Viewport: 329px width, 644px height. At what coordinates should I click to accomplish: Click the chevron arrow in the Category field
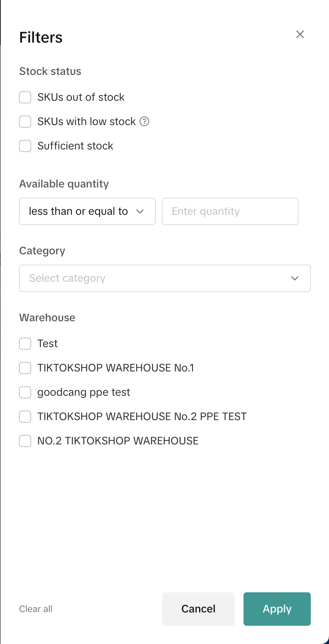pyautogui.click(x=295, y=278)
